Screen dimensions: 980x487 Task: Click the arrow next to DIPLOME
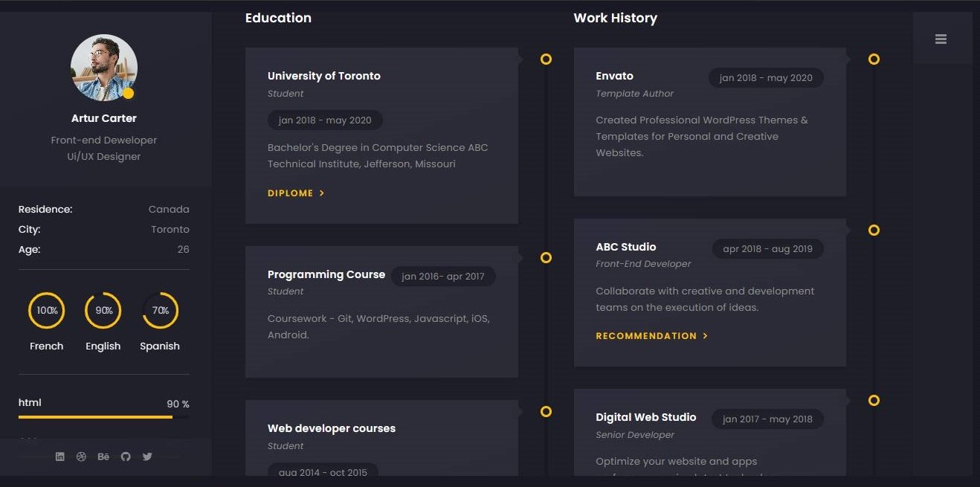coord(322,193)
